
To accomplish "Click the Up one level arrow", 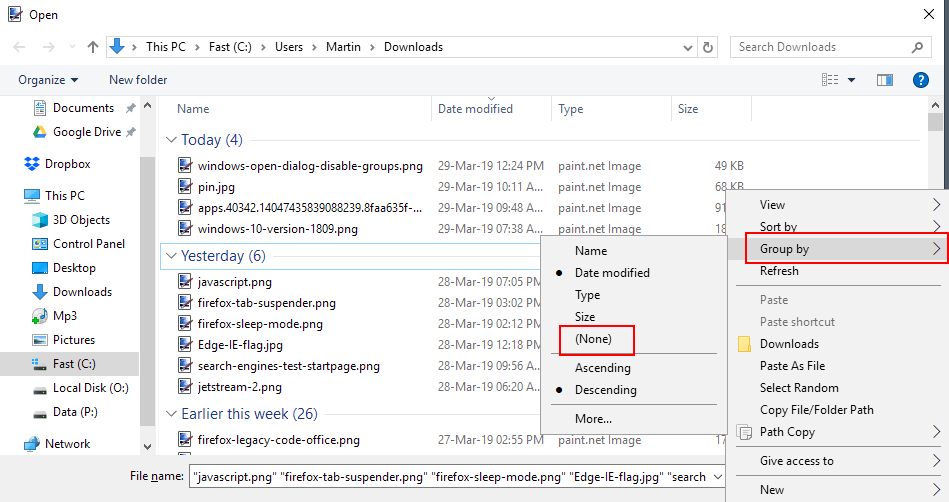I will [x=93, y=47].
